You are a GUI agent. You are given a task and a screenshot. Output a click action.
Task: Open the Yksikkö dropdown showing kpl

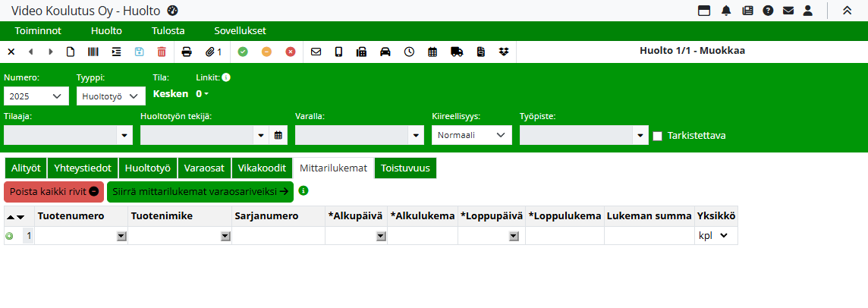point(714,236)
